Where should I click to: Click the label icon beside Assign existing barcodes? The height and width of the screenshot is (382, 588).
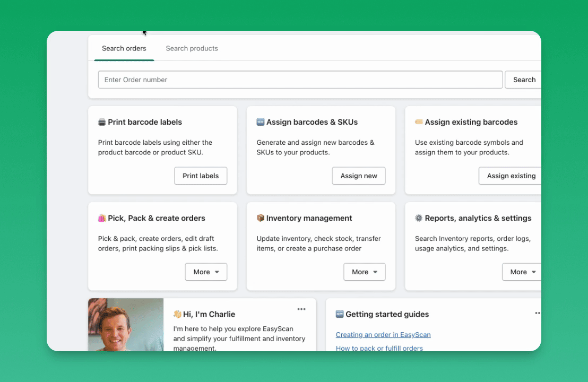[x=419, y=122]
